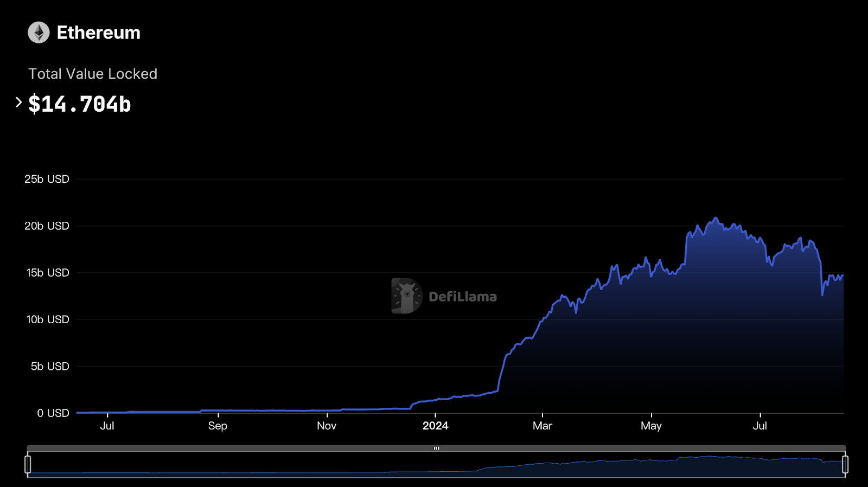Screen dimensions: 868x487
Task: Click the Ethereum logo icon
Action: pyautogui.click(x=39, y=33)
